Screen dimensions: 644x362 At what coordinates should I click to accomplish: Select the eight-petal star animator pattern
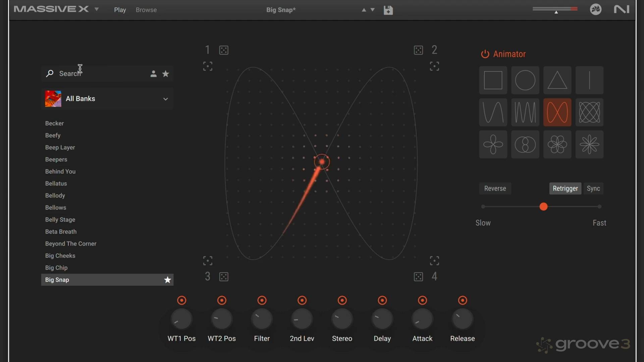pos(589,144)
